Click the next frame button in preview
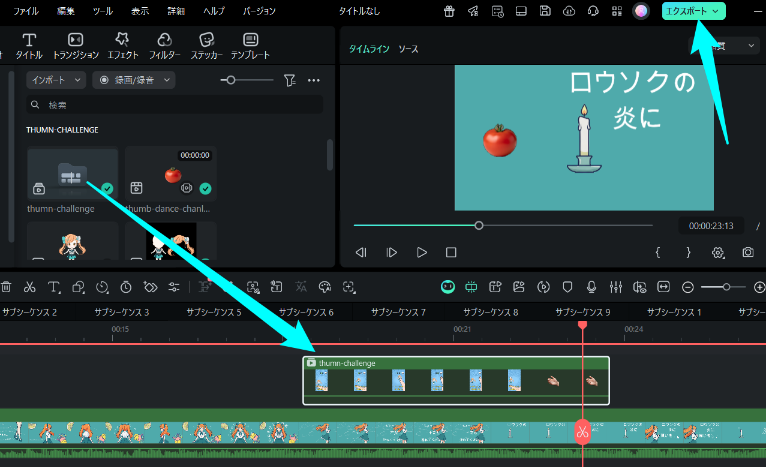Viewport: 766px width, 467px height. click(391, 253)
